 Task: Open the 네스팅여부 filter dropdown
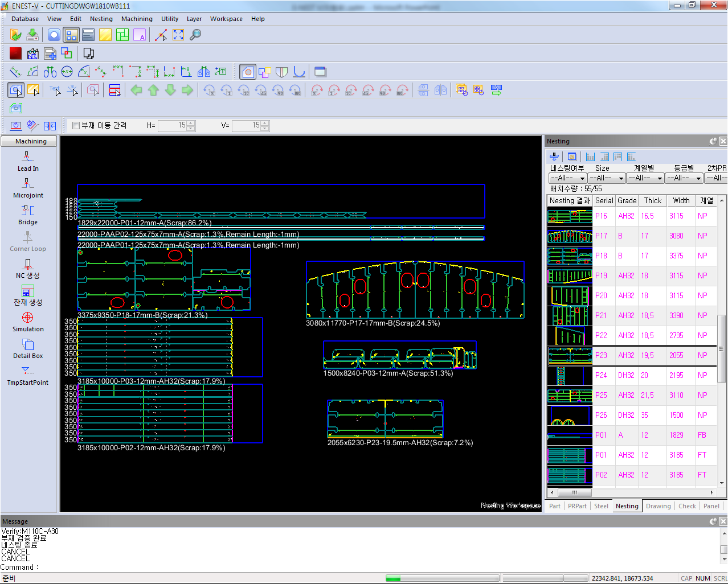tap(567, 178)
